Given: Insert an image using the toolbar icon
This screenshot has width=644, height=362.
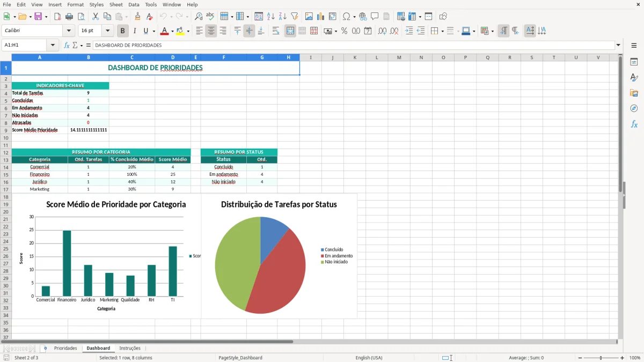Looking at the screenshot, I should coord(309,17).
